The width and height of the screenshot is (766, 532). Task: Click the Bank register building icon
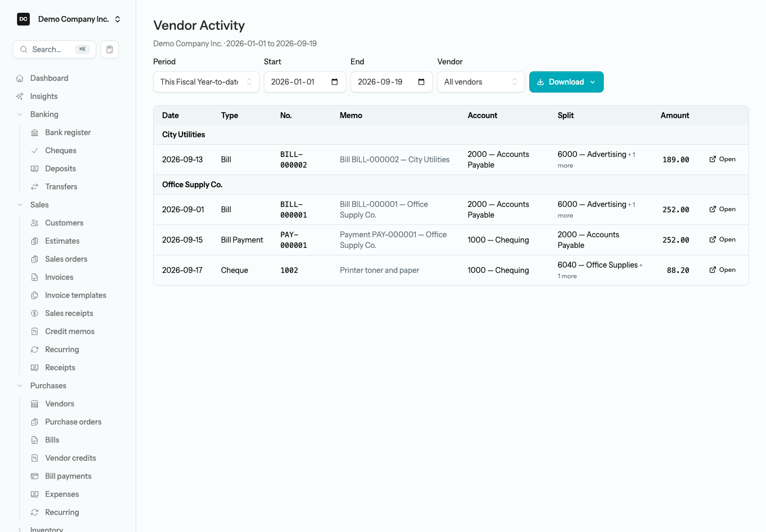pyautogui.click(x=35, y=132)
